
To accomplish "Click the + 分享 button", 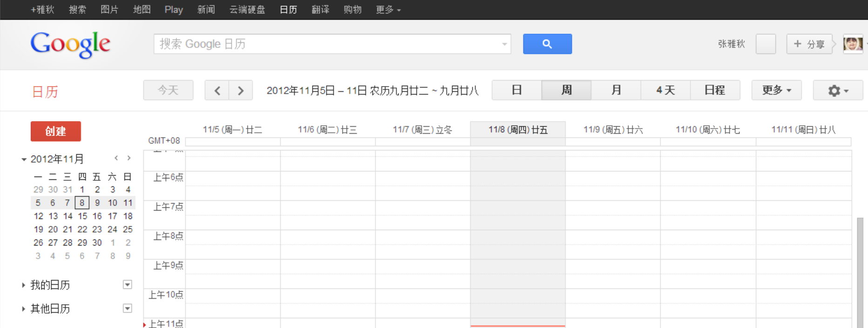I will (x=809, y=44).
